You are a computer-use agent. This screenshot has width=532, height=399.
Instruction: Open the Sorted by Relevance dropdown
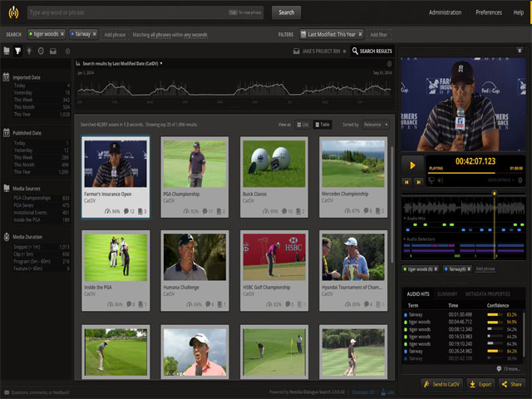click(375, 125)
